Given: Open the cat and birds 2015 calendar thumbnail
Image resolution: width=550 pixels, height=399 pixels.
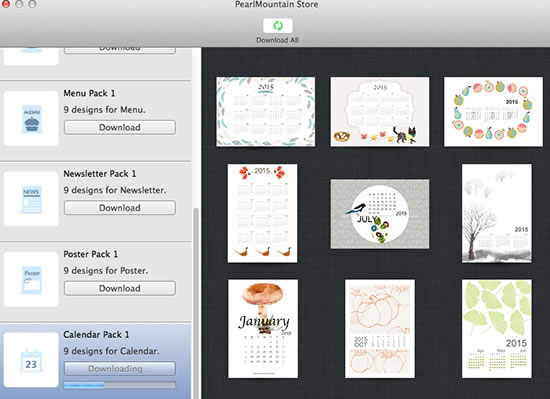Looking at the screenshot, I should point(380,111).
